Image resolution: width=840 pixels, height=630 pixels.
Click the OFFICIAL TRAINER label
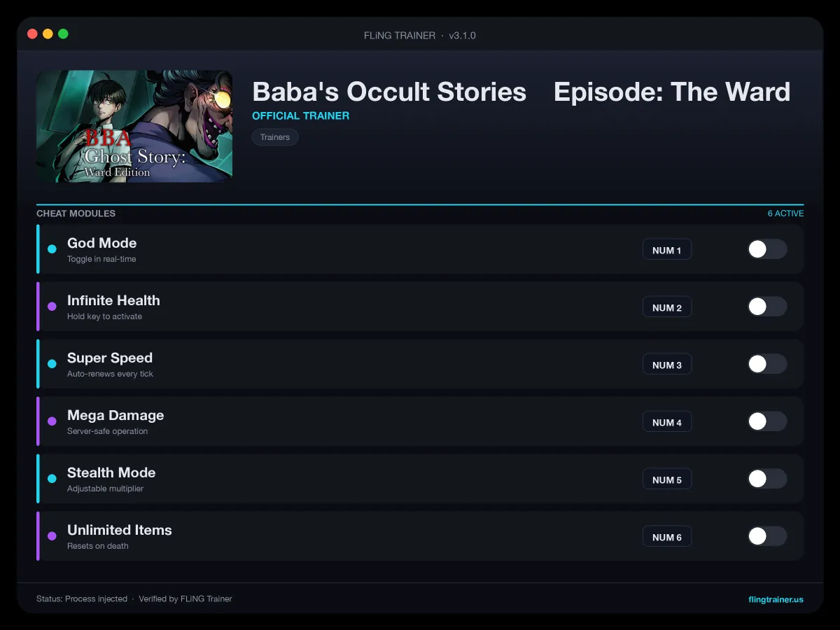[300, 115]
